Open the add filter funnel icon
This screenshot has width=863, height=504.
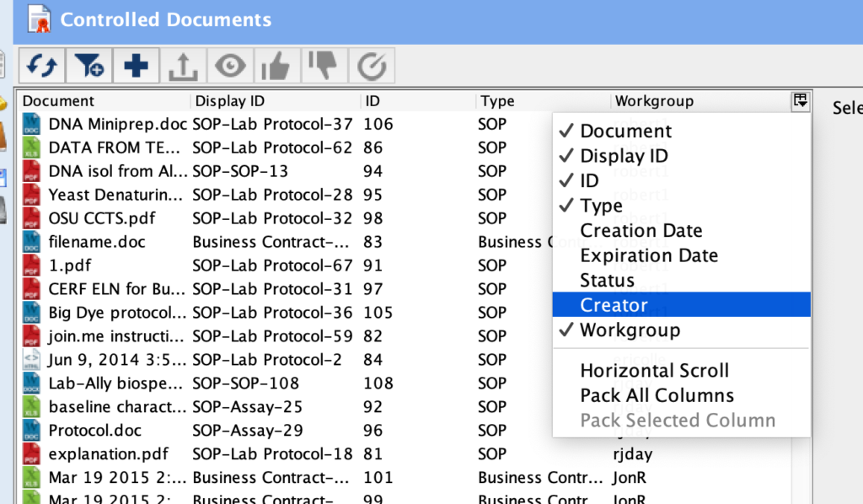click(88, 66)
